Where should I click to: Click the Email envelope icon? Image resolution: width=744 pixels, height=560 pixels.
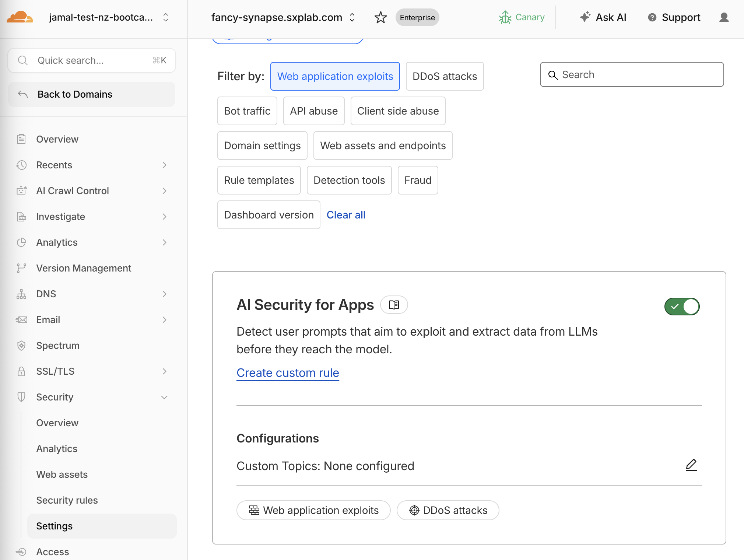click(21, 320)
